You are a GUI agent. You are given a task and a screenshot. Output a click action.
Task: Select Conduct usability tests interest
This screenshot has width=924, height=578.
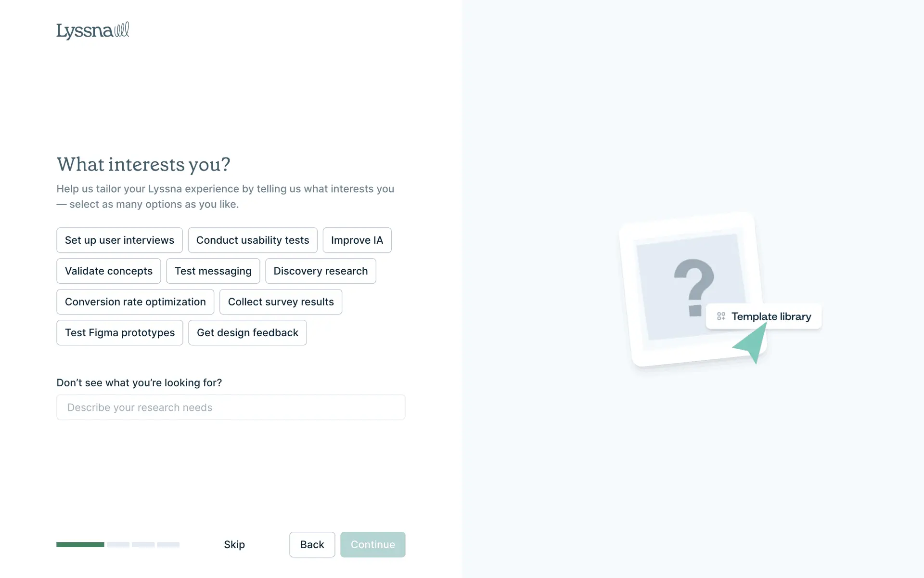(253, 240)
